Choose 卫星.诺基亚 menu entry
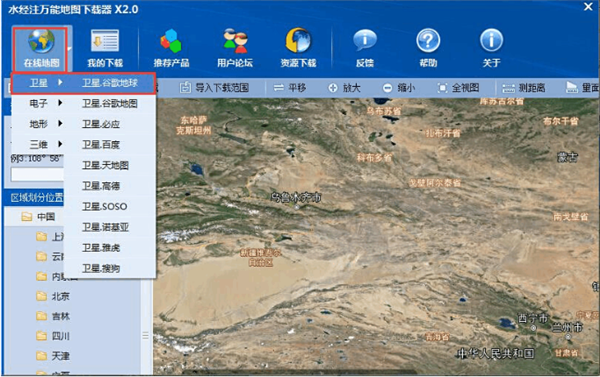The image size is (600, 377). tap(110, 227)
